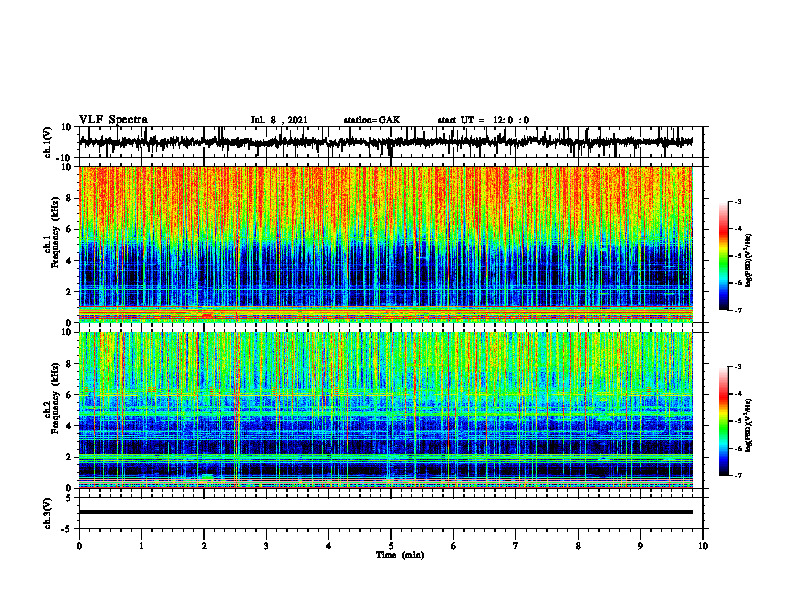Click the log(PSD) label beside the ch.1 colorbar

(x=749, y=261)
